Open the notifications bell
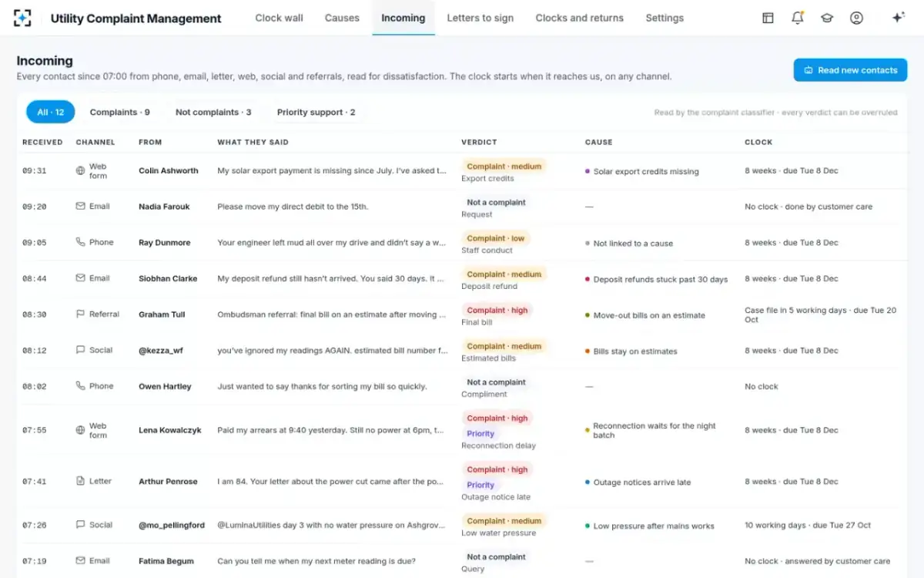924x578 pixels. tap(798, 18)
